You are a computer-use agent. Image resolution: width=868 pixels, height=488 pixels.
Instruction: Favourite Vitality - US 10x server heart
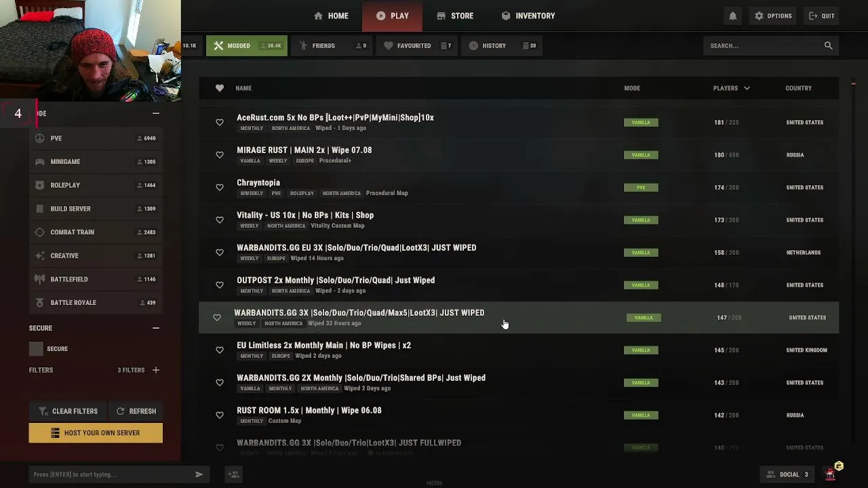click(x=220, y=220)
